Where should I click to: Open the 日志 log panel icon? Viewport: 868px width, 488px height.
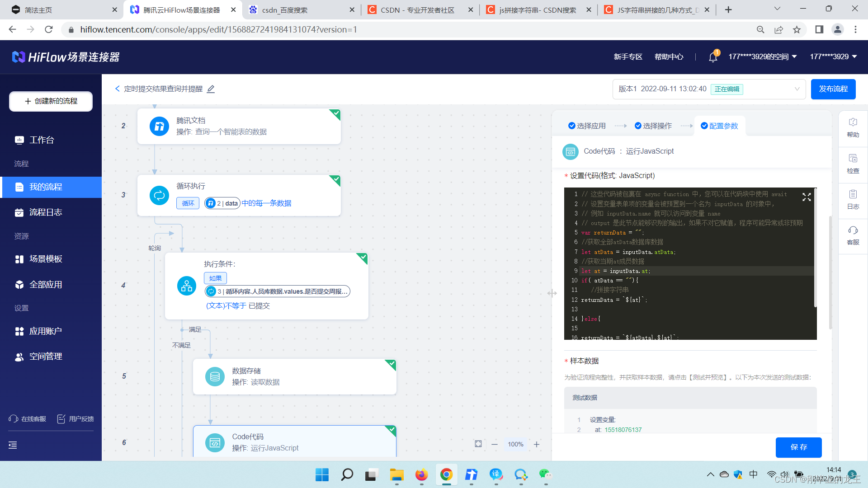[853, 199]
